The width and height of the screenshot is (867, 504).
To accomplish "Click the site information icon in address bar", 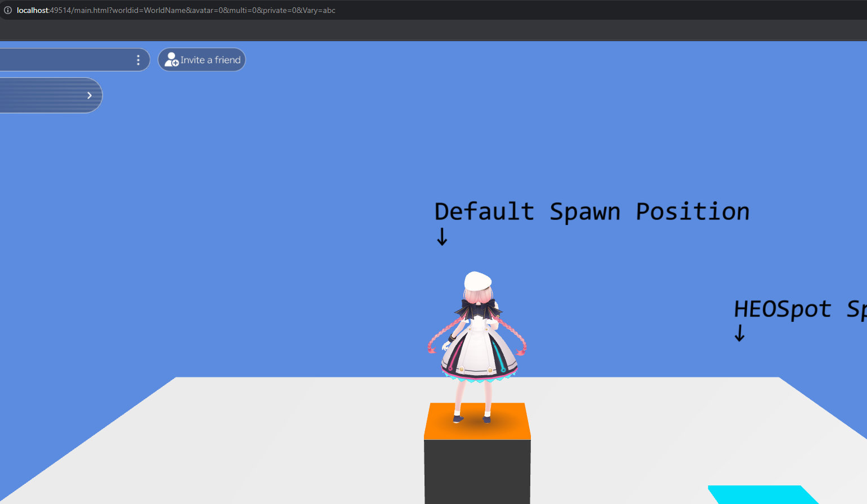I will point(8,10).
